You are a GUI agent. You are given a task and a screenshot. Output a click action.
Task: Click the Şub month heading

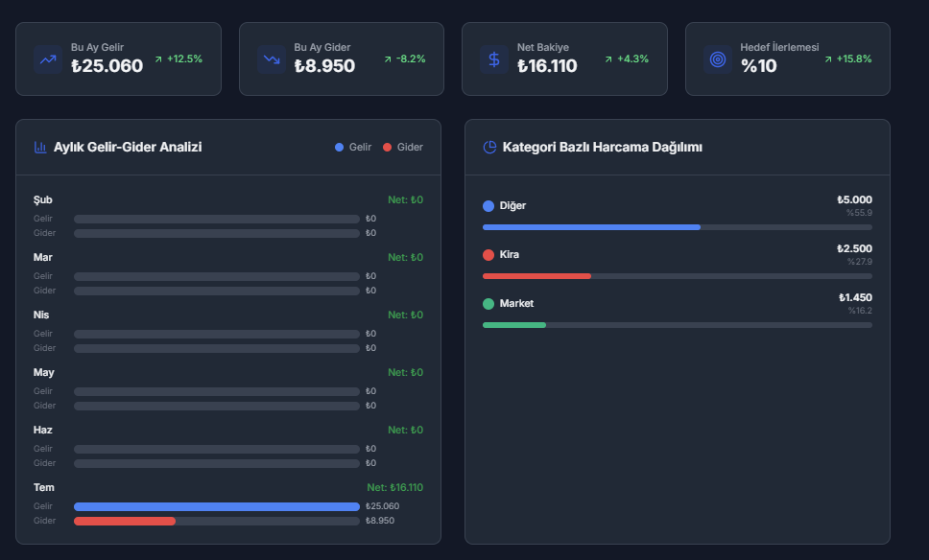click(42, 200)
